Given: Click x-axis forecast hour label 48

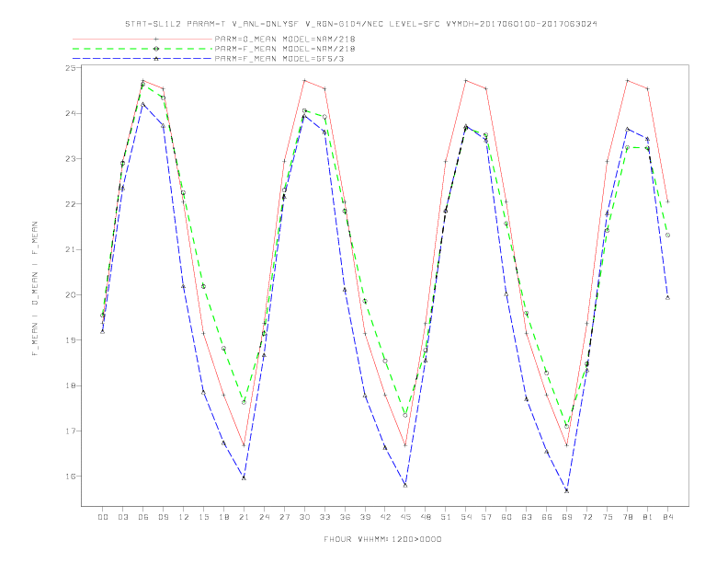Looking at the screenshot, I should point(426,517).
